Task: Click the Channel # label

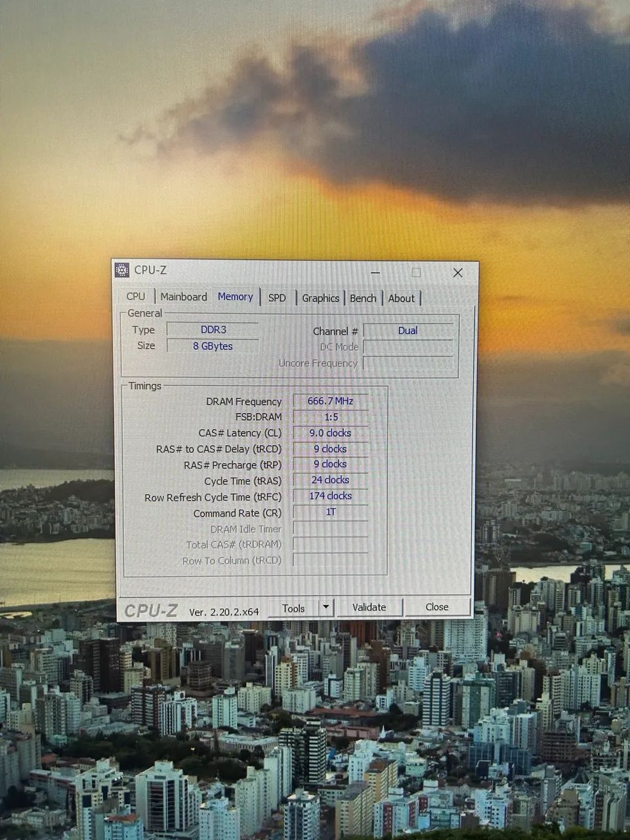Action: [335, 331]
